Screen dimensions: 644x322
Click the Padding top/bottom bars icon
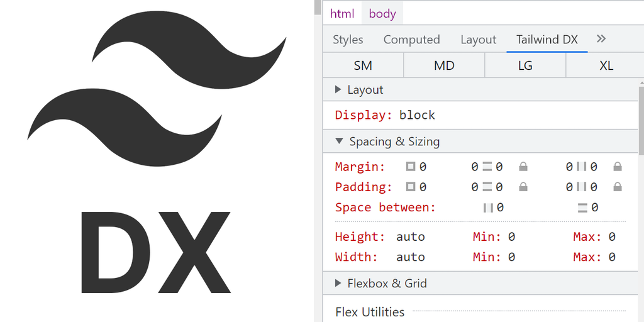[487, 187]
